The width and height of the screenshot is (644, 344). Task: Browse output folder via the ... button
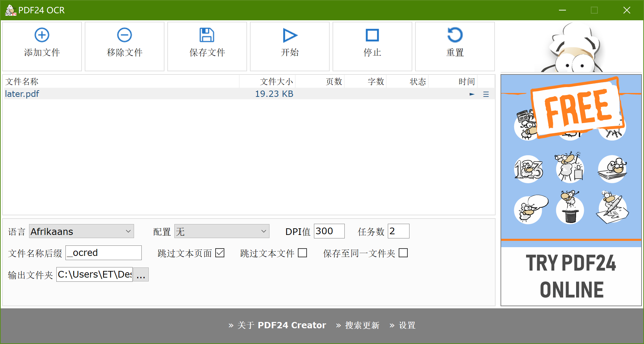141,274
